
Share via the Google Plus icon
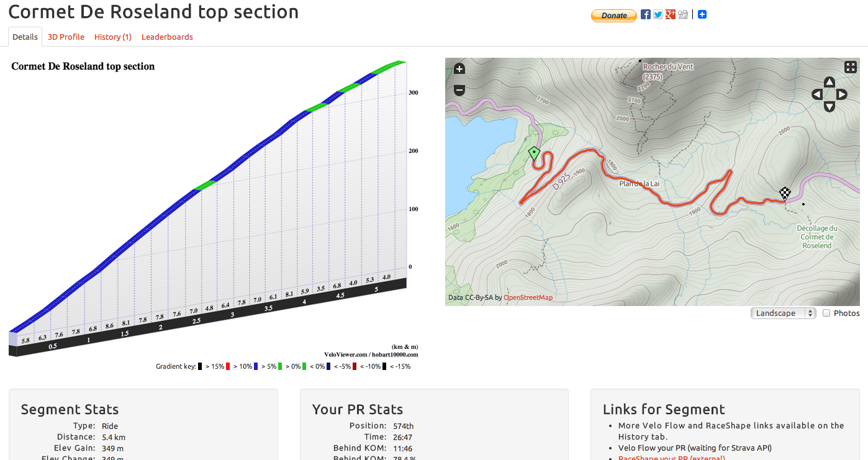tap(671, 15)
